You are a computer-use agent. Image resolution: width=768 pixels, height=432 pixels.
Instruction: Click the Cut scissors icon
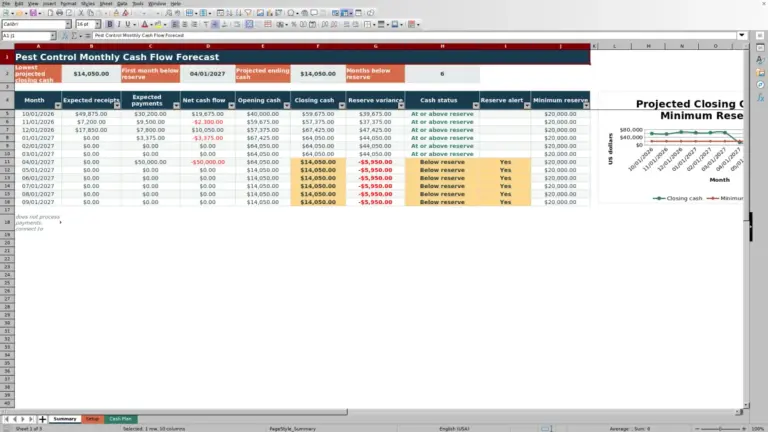[x=81, y=13]
